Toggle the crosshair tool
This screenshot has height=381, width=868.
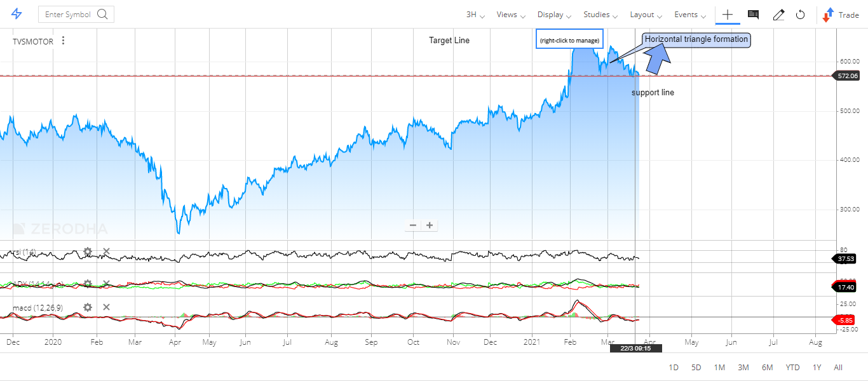[728, 15]
